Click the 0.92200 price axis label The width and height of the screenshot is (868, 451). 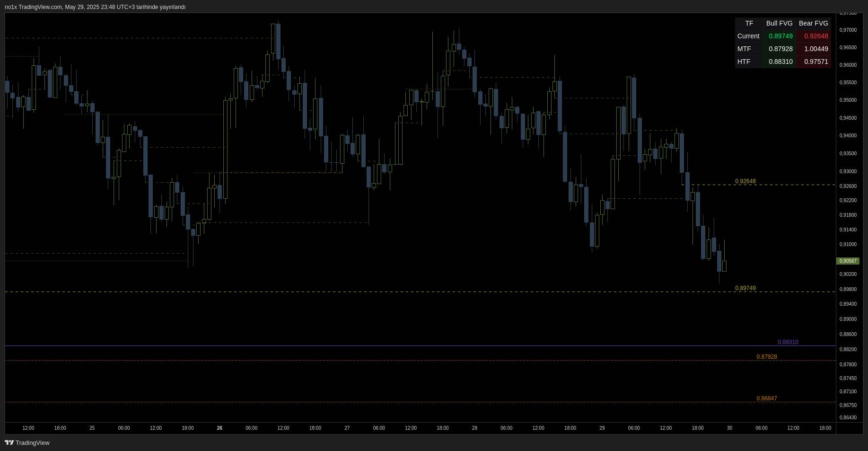[848, 200]
